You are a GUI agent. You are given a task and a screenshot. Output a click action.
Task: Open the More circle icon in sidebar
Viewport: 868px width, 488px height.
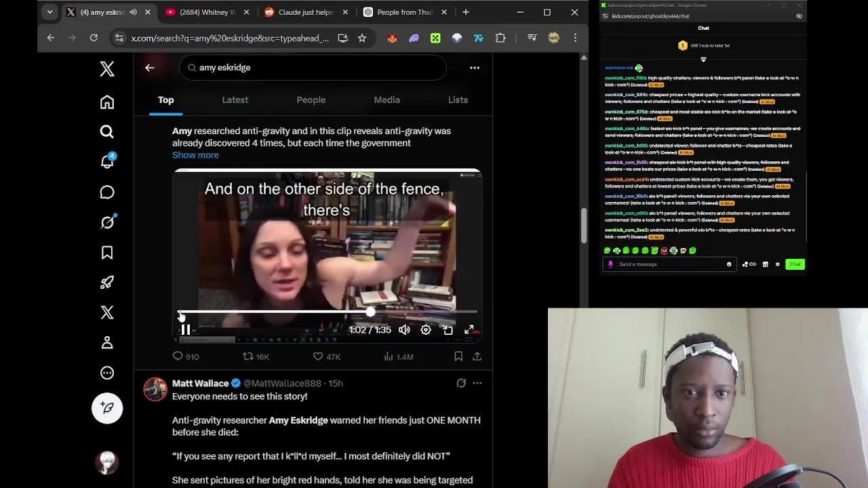point(107,373)
